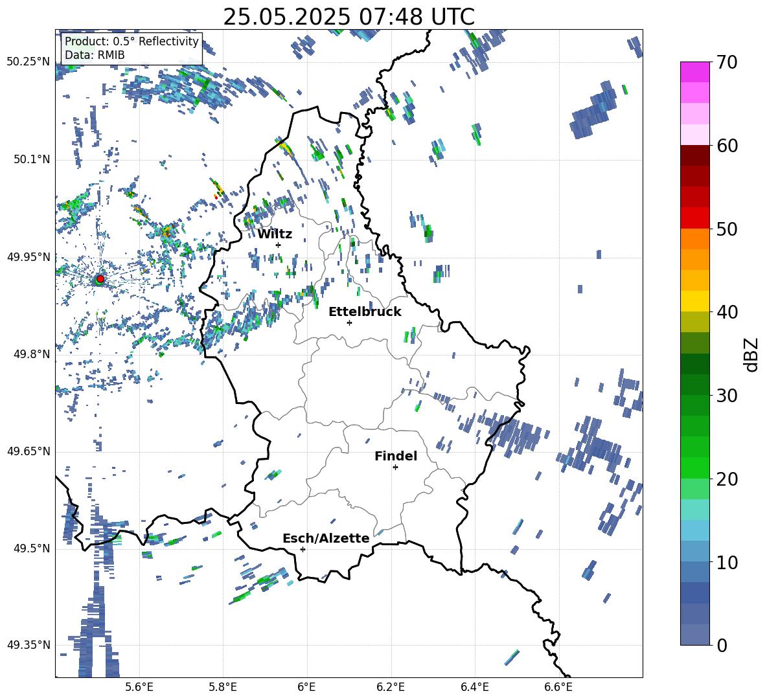Image resolution: width=767 pixels, height=700 pixels.
Task: Click the Esch/Alzette station cross marker
Action: 303,549
